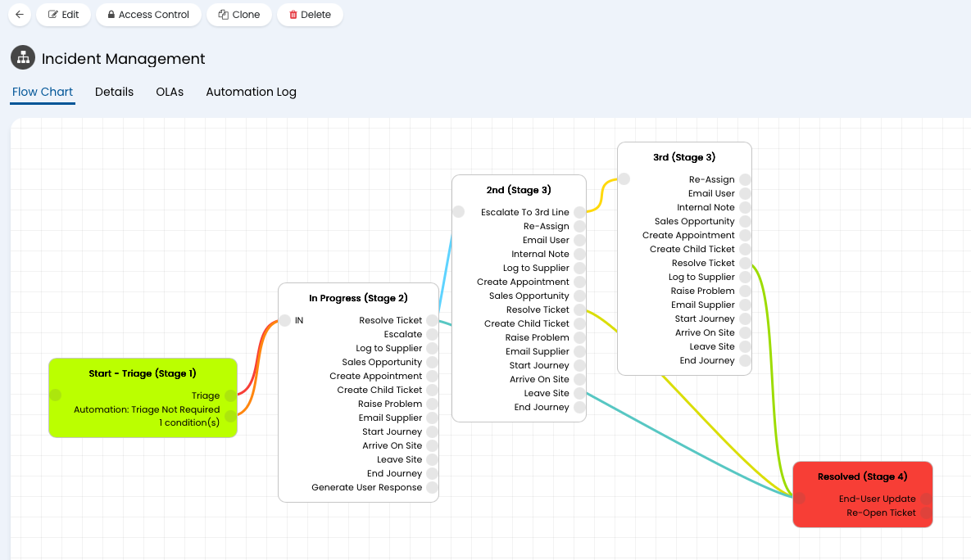The height and width of the screenshot is (560, 971).
Task: Delete this workflow
Action: [310, 15]
